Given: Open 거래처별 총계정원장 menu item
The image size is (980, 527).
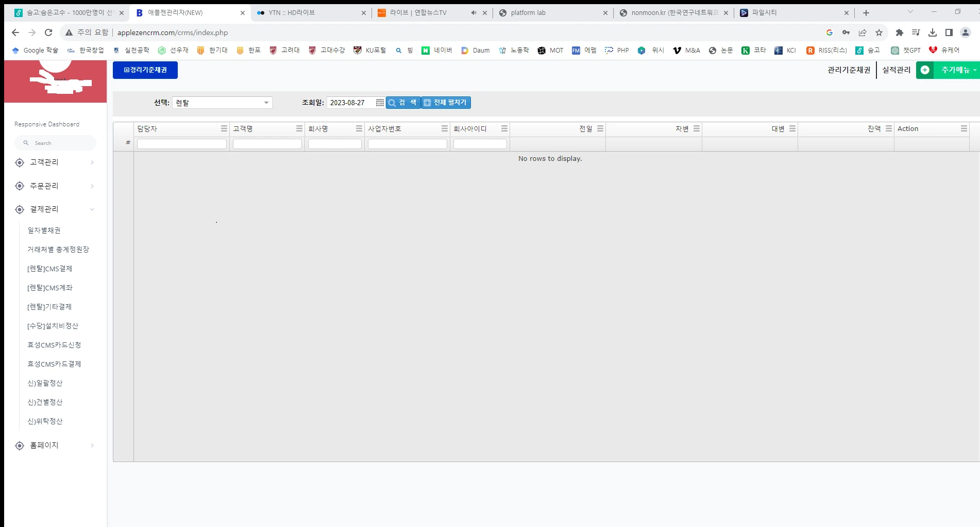Looking at the screenshot, I should [x=58, y=250].
